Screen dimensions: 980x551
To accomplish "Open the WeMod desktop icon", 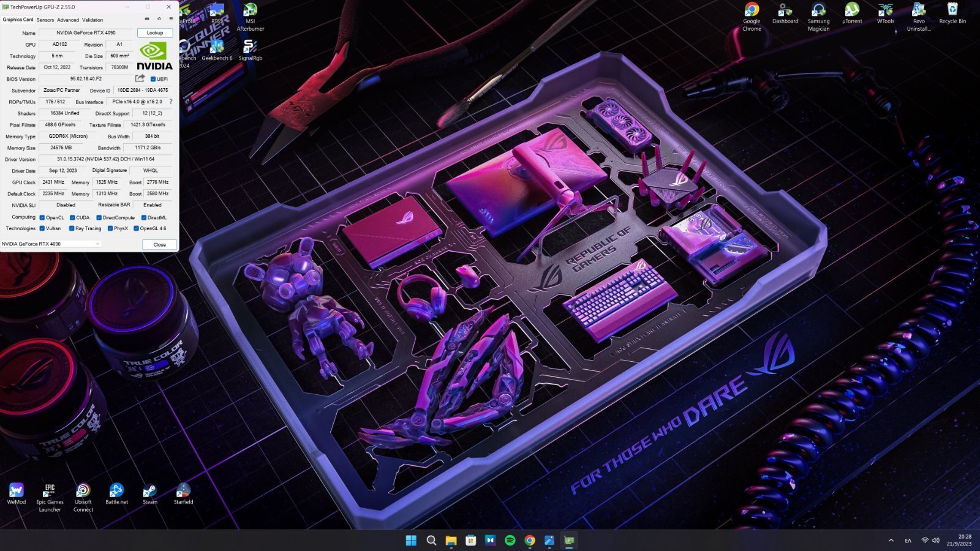I will [17, 493].
